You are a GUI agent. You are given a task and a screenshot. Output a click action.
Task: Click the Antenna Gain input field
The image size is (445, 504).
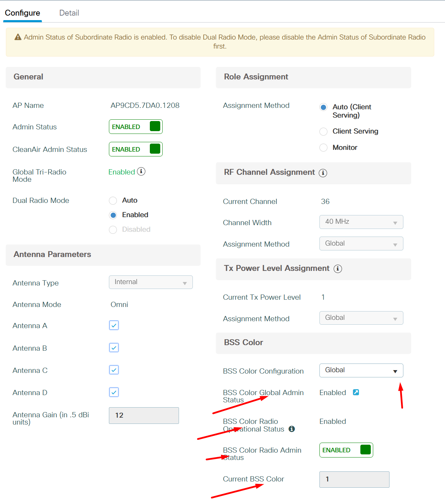coord(144,415)
